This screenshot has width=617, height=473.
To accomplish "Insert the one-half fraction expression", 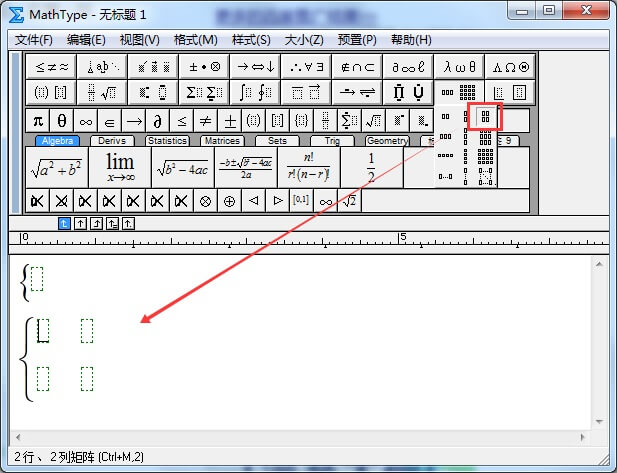I will (371, 167).
